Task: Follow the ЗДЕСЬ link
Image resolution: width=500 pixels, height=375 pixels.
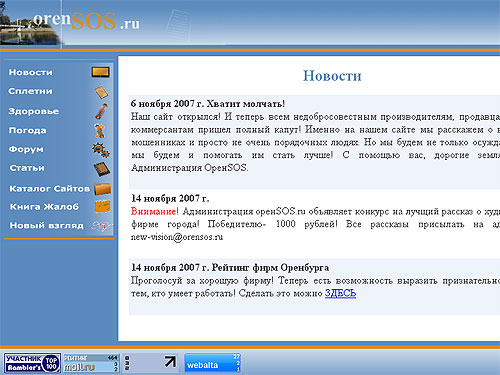Action: [340, 293]
